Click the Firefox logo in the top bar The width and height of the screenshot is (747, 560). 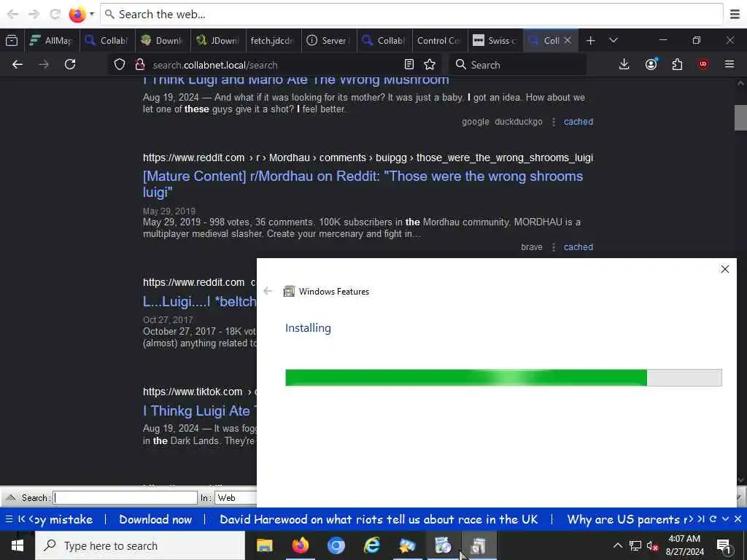(x=77, y=15)
